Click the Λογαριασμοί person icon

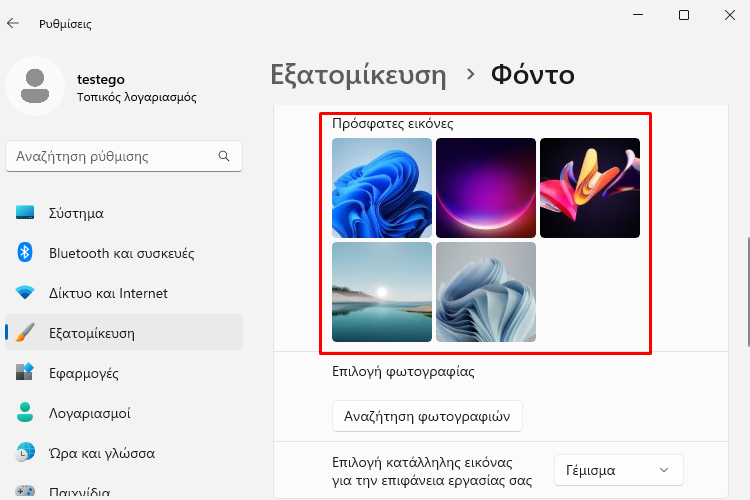pyautogui.click(x=25, y=412)
